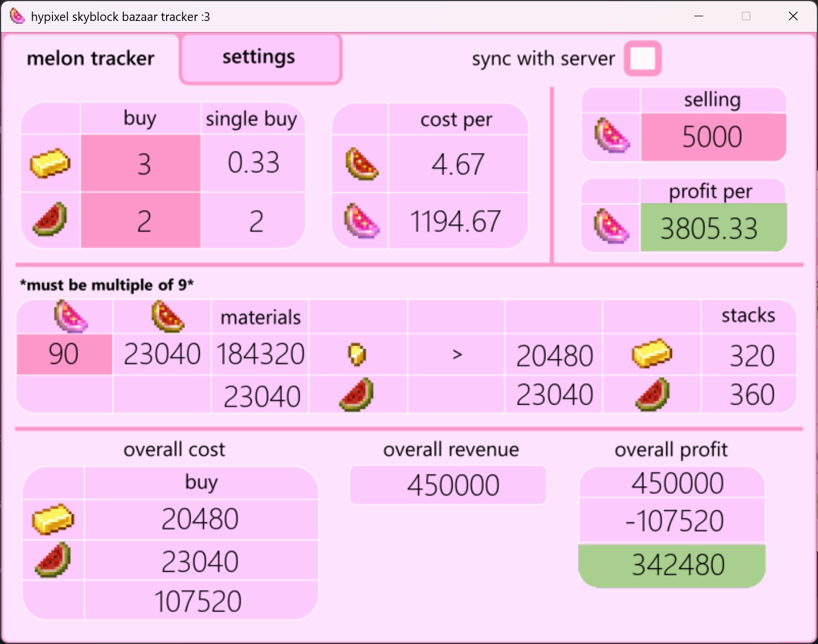
Task: Click the overall cost melon value 23040
Action: click(x=200, y=562)
